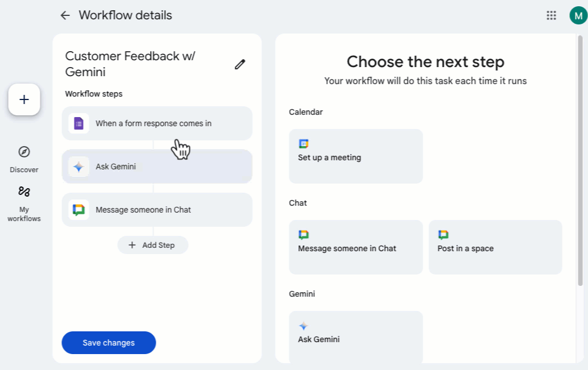Select the Set up a meeting card
The height and width of the screenshot is (370, 588).
[356, 156]
